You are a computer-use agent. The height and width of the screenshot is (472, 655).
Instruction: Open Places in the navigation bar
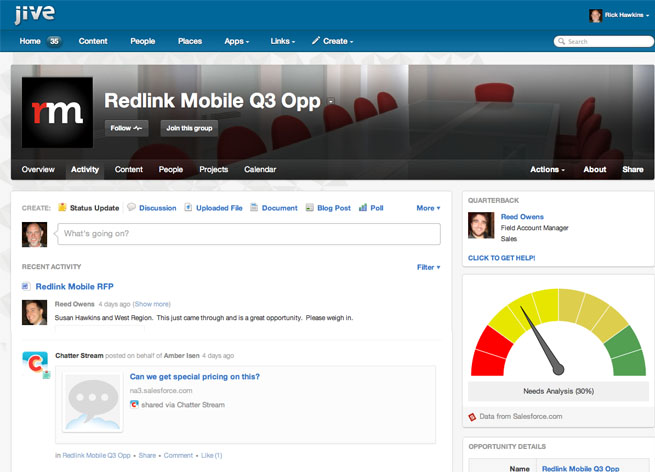[190, 41]
